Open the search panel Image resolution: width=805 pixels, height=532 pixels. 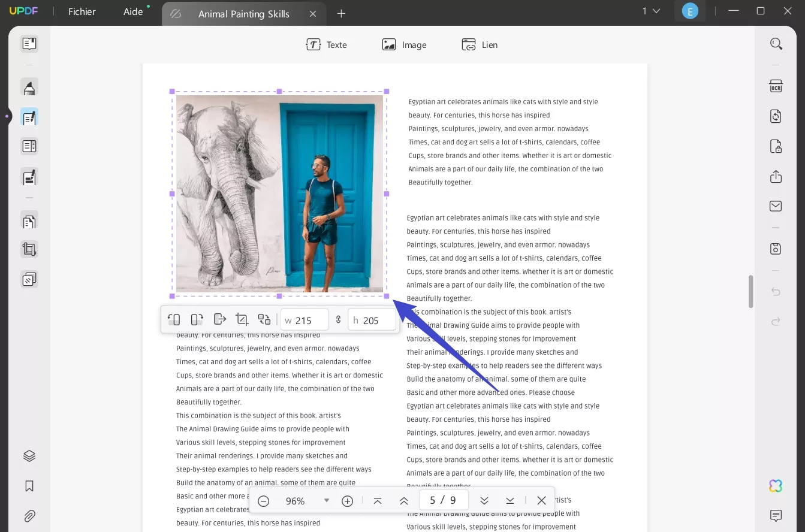776,44
